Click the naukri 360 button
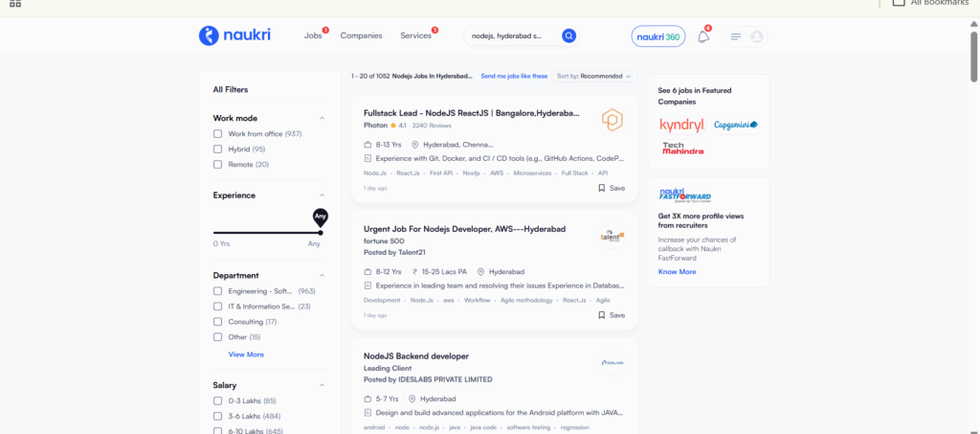 tap(658, 36)
